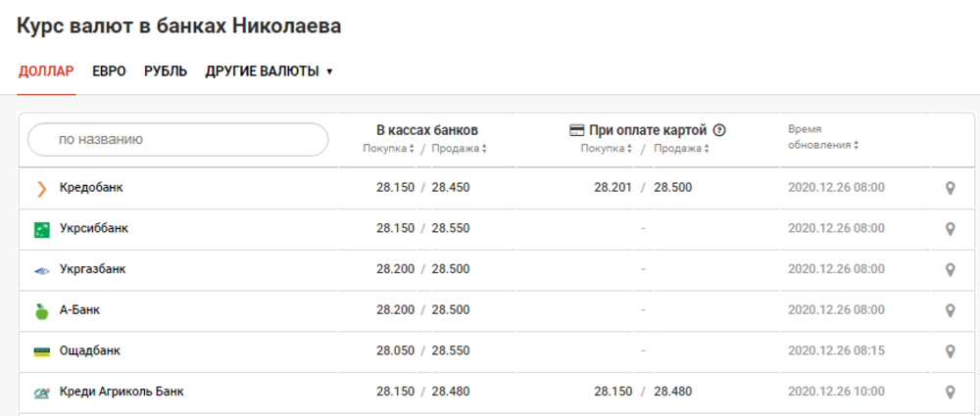Open the ДОЛЛАР tab
The width and height of the screenshot is (980, 416).
46,71
